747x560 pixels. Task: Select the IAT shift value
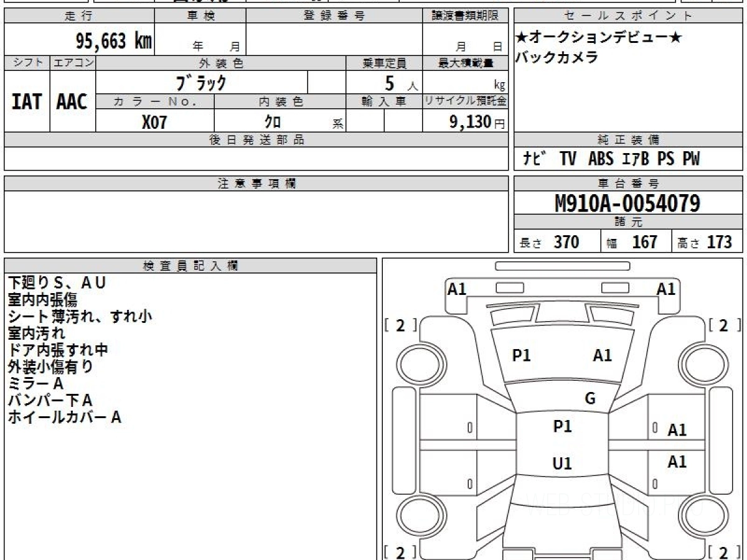coord(27,101)
